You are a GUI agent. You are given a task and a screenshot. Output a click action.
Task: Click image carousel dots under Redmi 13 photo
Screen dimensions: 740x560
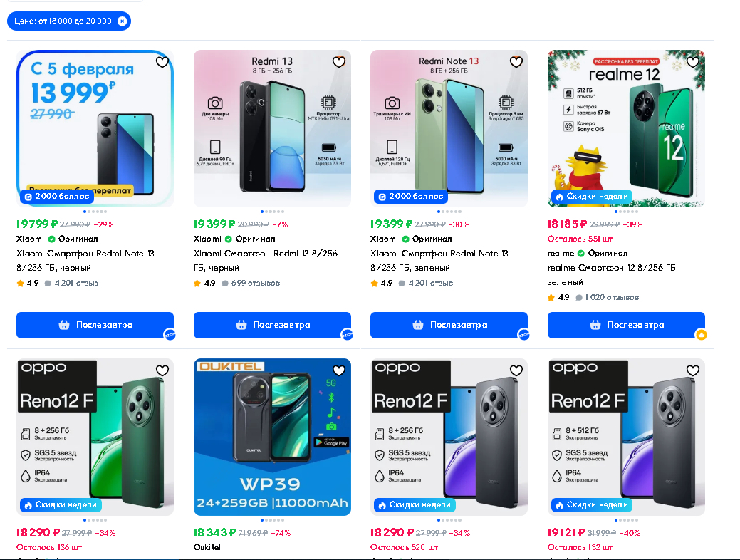click(x=272, y=212)
